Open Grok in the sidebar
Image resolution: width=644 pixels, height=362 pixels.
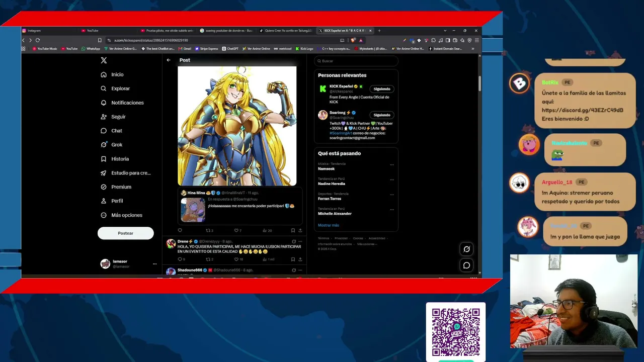tap(111, 145)
